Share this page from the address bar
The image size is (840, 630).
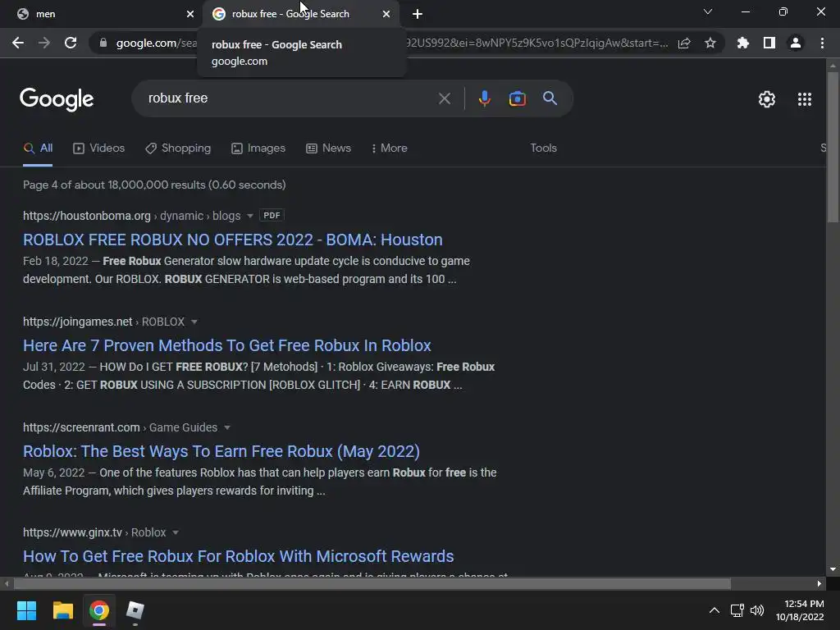(x=684, y=43)
